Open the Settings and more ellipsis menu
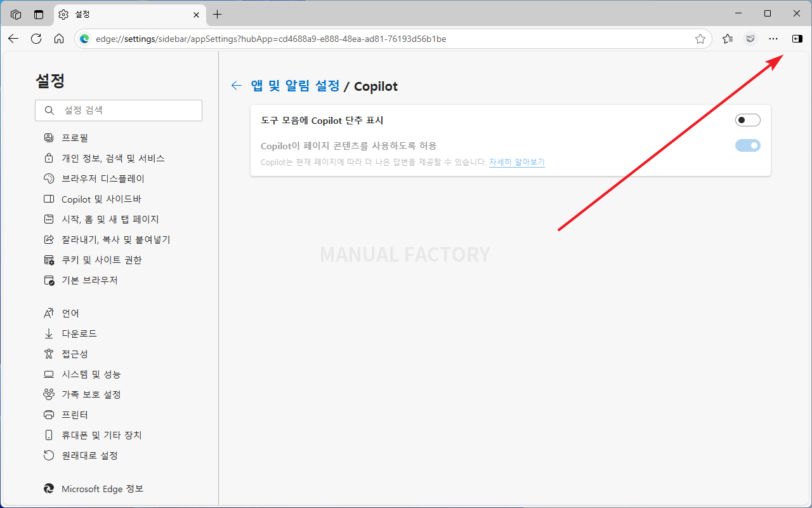Screen dimensions: 812x508 click(773, 39)
